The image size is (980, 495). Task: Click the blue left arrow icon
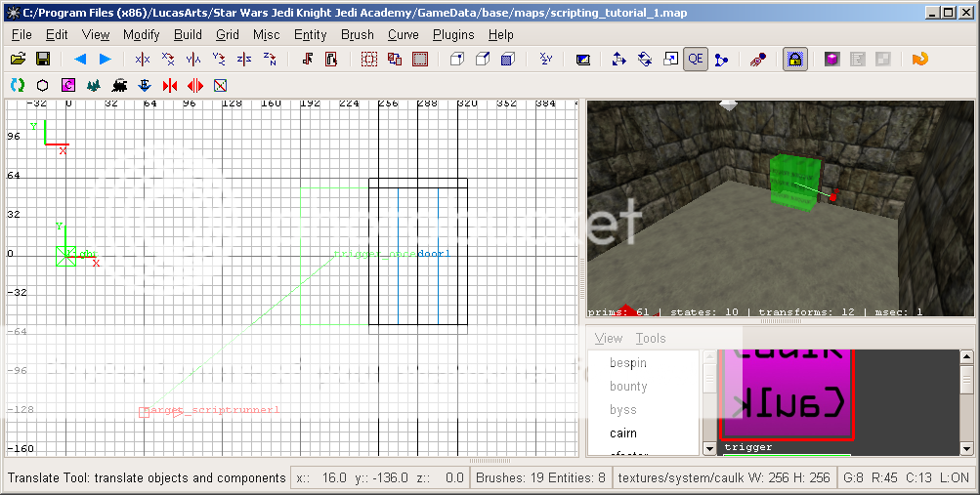[x=79, y=60]
